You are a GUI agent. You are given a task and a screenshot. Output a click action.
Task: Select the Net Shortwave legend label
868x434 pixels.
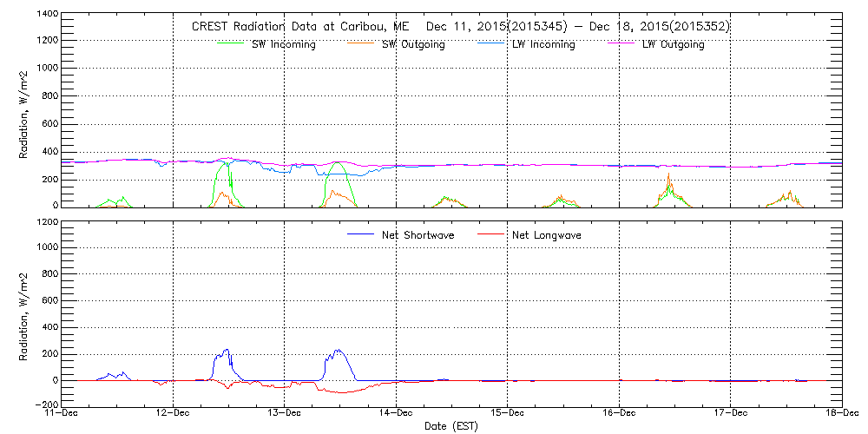423,235
